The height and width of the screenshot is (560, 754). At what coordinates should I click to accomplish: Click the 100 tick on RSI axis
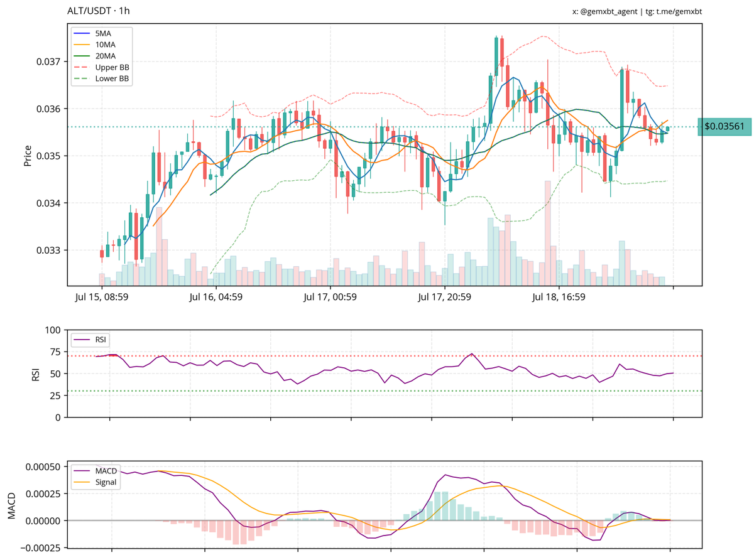point(54,330)
